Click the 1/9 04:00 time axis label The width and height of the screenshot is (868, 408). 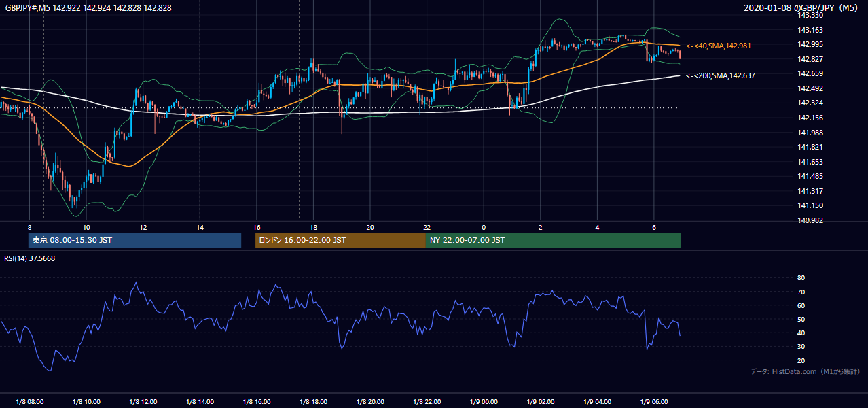[597, 402]
